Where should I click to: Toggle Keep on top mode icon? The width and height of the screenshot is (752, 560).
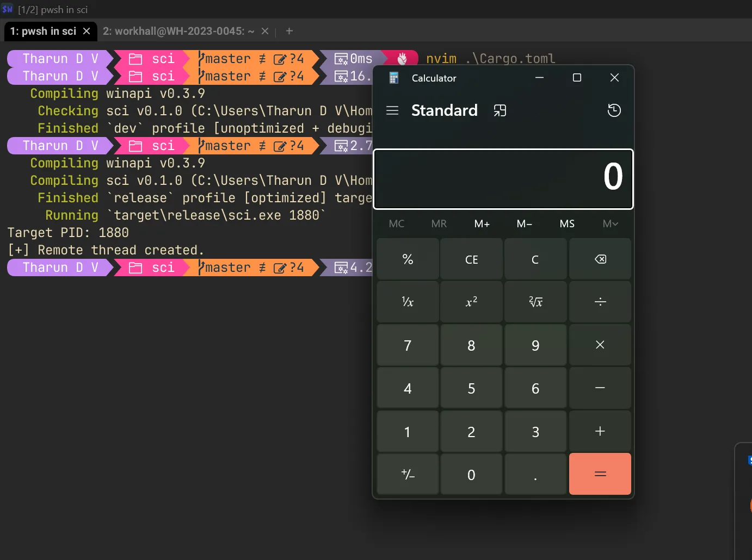(x=500, y=111)
